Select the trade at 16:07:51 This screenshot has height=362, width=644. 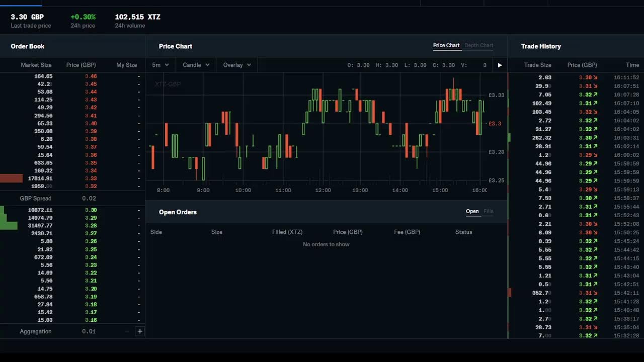576,86
